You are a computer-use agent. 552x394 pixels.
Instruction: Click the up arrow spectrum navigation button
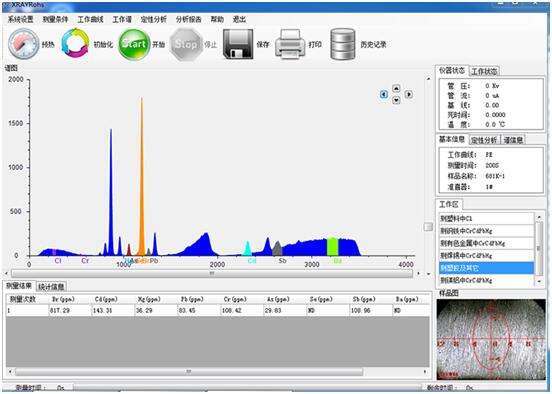click(396, 88)
